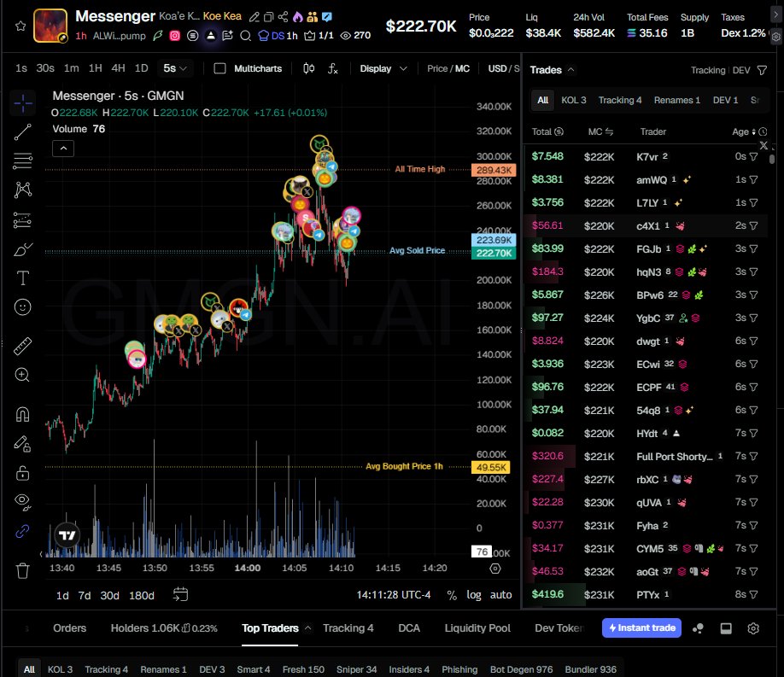Add Messenger token to favorites star

tap(20, 26)
